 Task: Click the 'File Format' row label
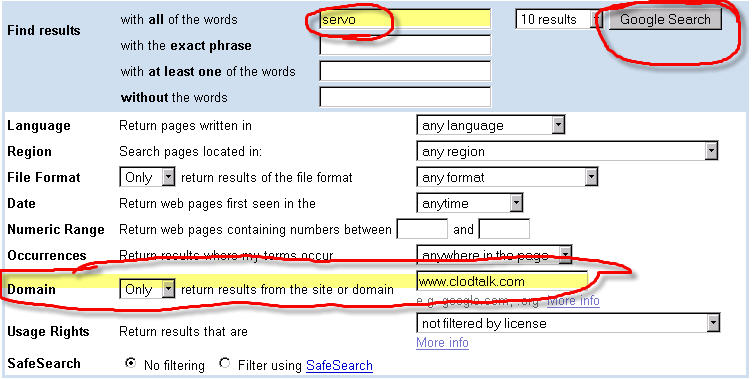tap(44, 178)
